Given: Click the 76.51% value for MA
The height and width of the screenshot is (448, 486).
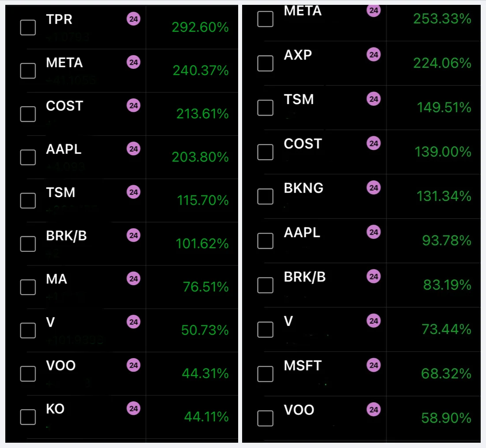Looking at the screenshot, I should [x=206, y=287].
